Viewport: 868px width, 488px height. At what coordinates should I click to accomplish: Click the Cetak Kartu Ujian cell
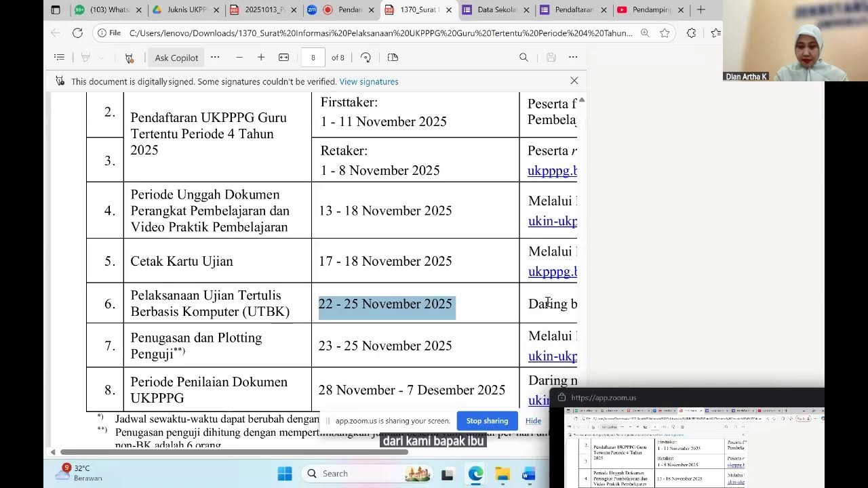tap(217, 261)
